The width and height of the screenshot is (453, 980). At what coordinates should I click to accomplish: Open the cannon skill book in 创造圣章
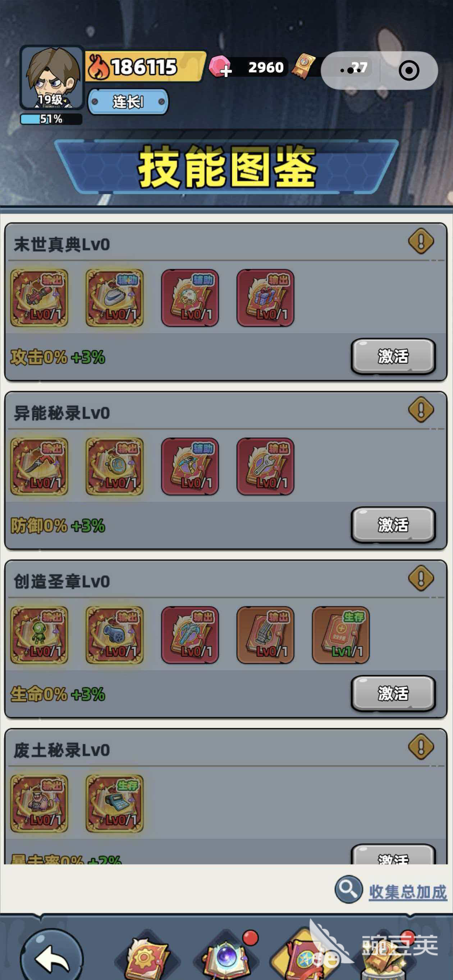click(x=114, y=635)
